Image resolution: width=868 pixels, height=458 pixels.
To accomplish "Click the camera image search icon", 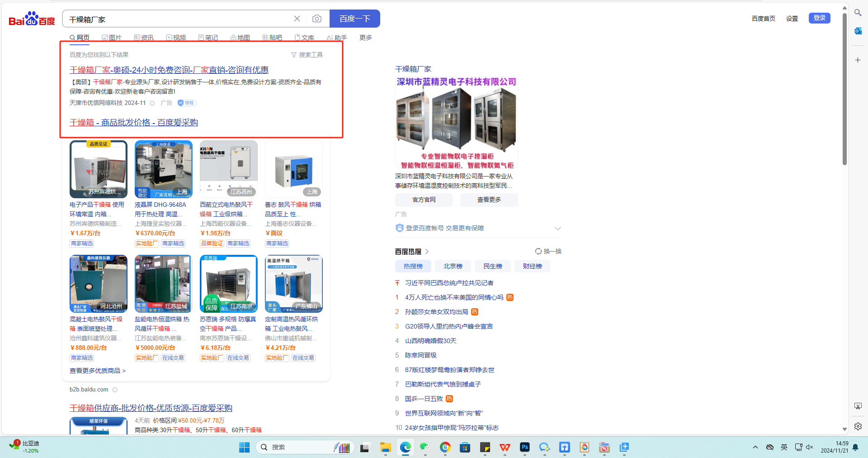I will coord(317,19).
